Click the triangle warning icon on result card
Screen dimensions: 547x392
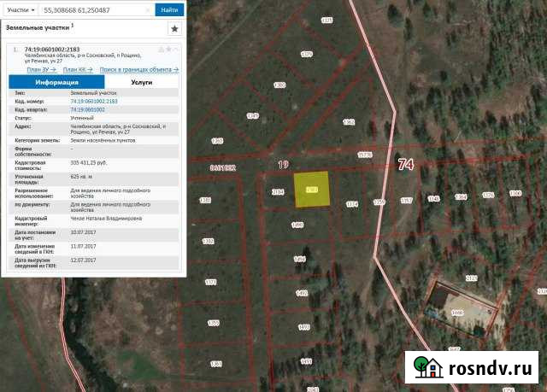click(161, 50)
